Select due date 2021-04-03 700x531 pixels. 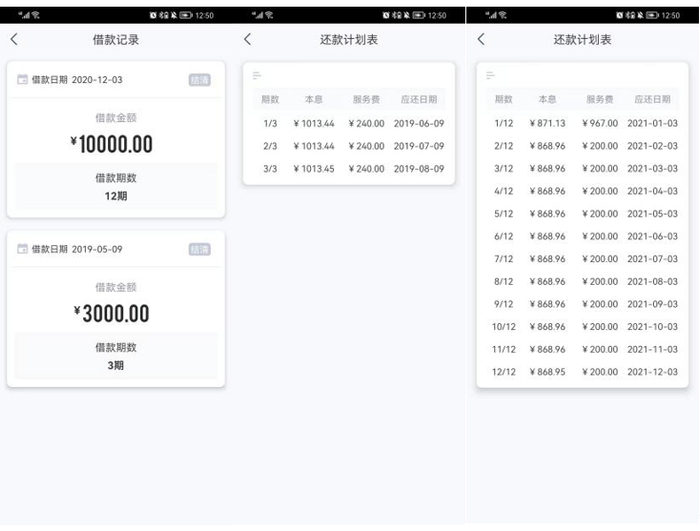tap(652, 191)
